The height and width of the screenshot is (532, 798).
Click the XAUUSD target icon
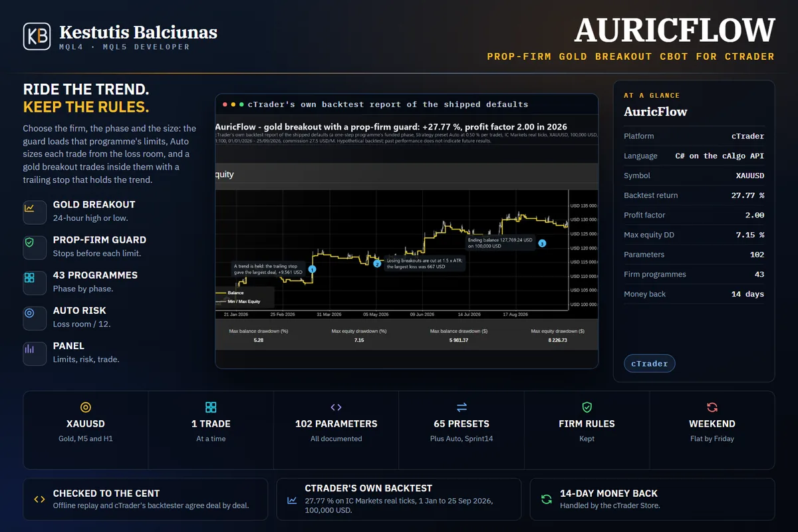pos(86,407)
